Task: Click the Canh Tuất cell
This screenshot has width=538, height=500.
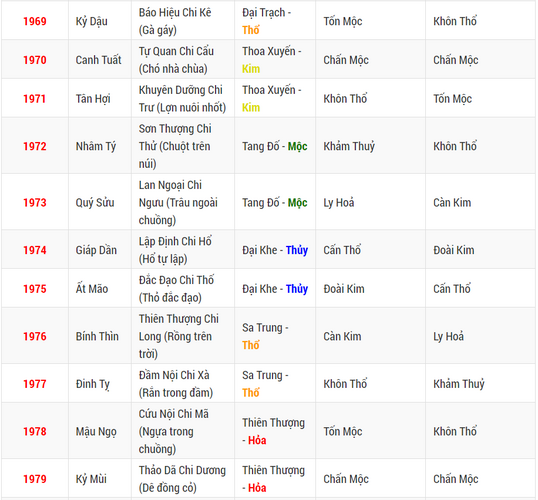Action: point(100,60)
